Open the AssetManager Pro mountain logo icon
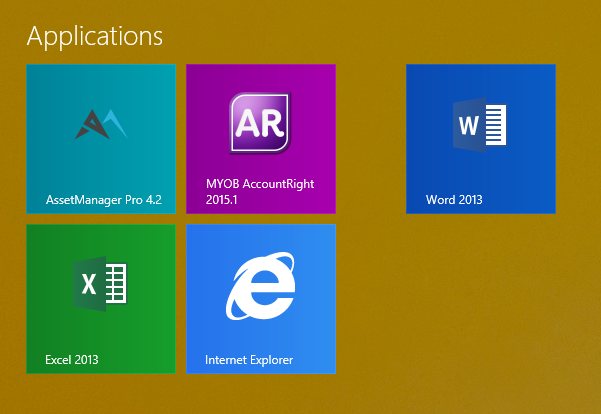This screenshot has width=601, height=414. 101,124
